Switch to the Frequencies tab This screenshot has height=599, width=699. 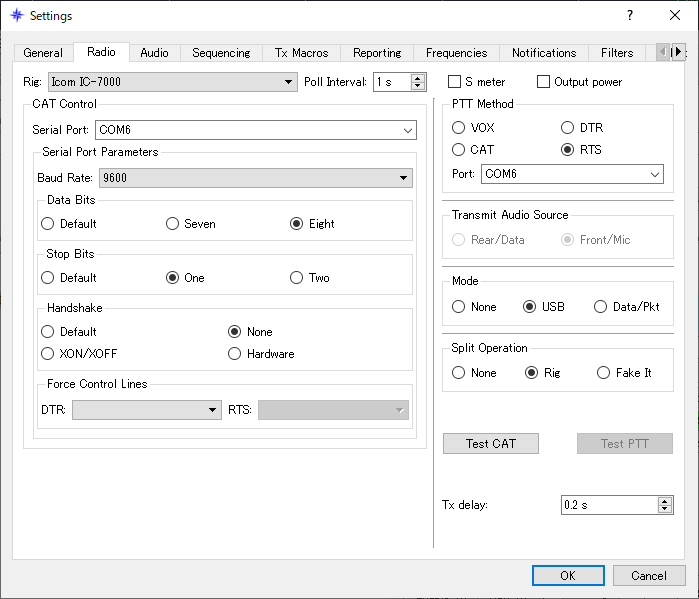(x=456, y=53)
